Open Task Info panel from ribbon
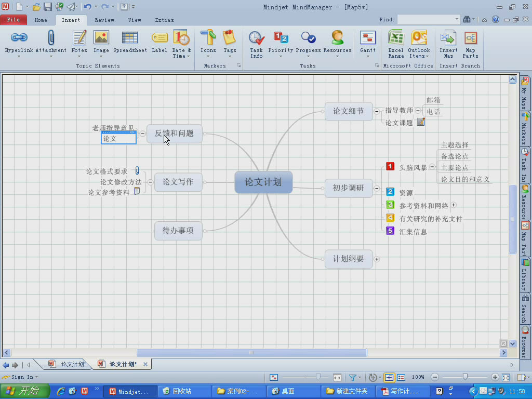Image resolution: width=532 pixels, height=399 pixels. tap(256, 44)
